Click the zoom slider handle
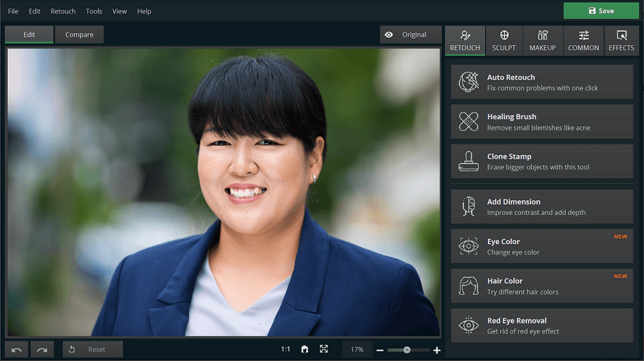The height and width of the screenshot is (361, 644). click(407, 350)
